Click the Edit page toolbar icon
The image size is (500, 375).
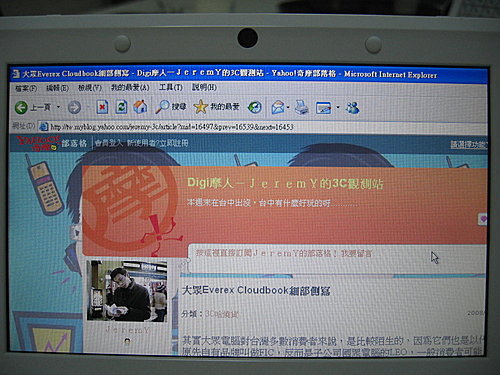click(x=323, y=108)
